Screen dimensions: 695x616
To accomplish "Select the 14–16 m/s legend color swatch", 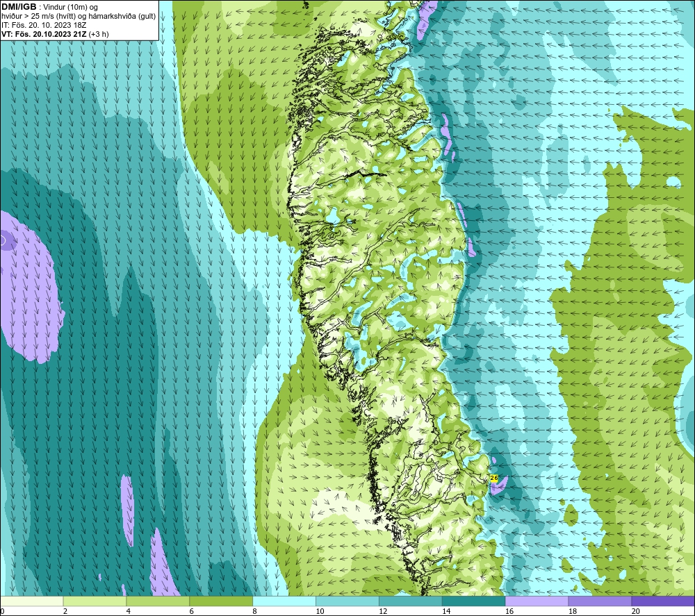I will 474,601.
